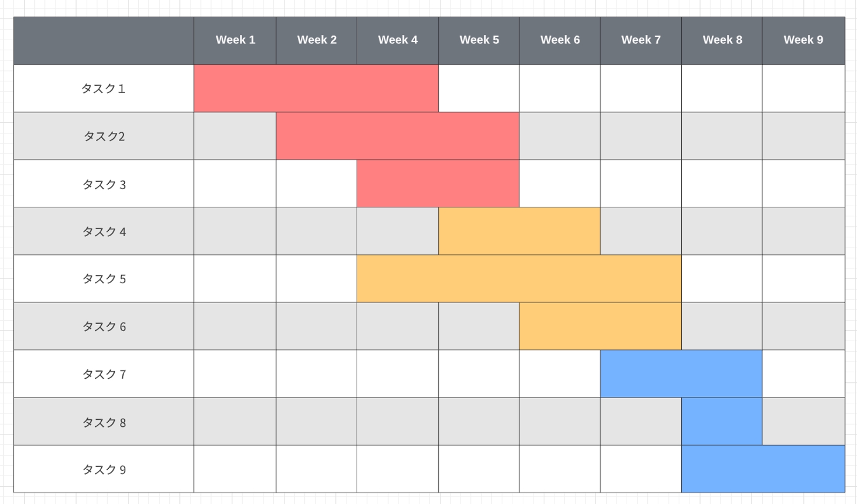Select the red bar for タスク１
Screen dimensions: 857x504
pyautogui.click(x=316, y=88)
